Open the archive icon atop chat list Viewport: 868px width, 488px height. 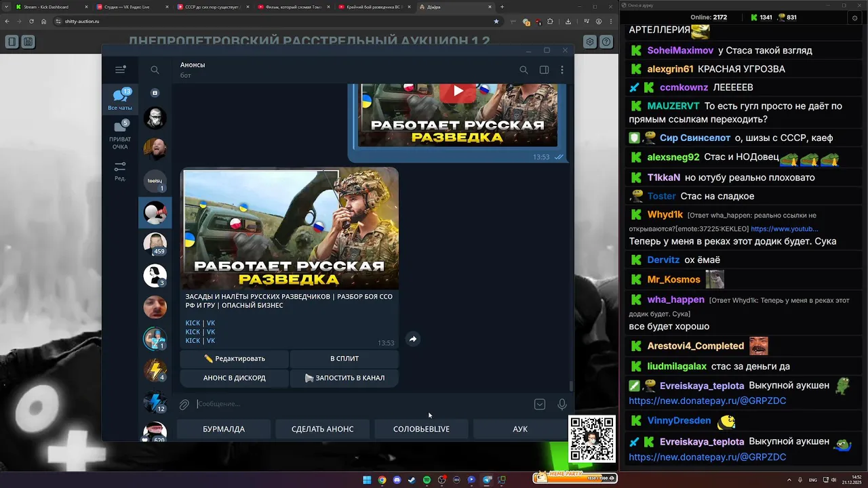pos(155,93)
